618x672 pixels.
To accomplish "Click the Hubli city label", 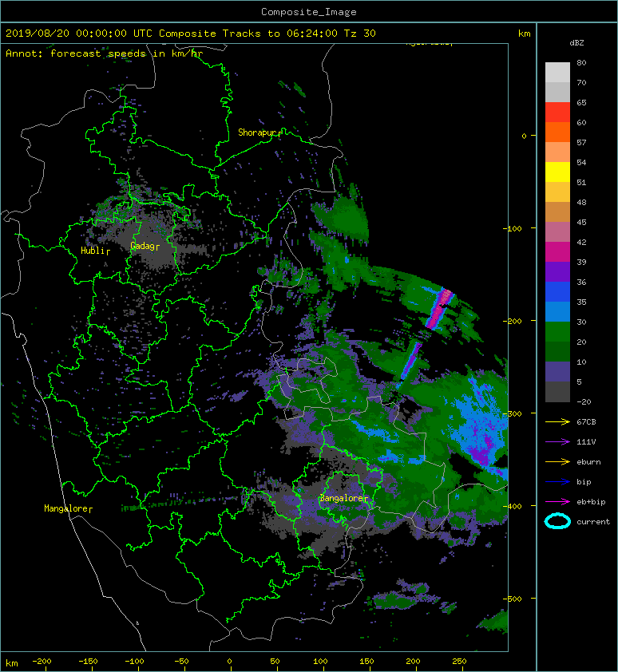I will click(93, 251).
